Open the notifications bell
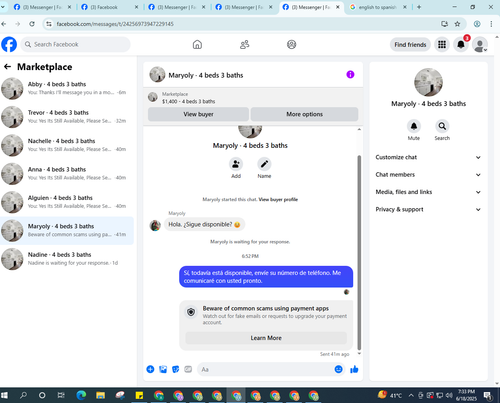Image resolution: width=500 pixels, height=403 pixels. click(x=461, y=44)
